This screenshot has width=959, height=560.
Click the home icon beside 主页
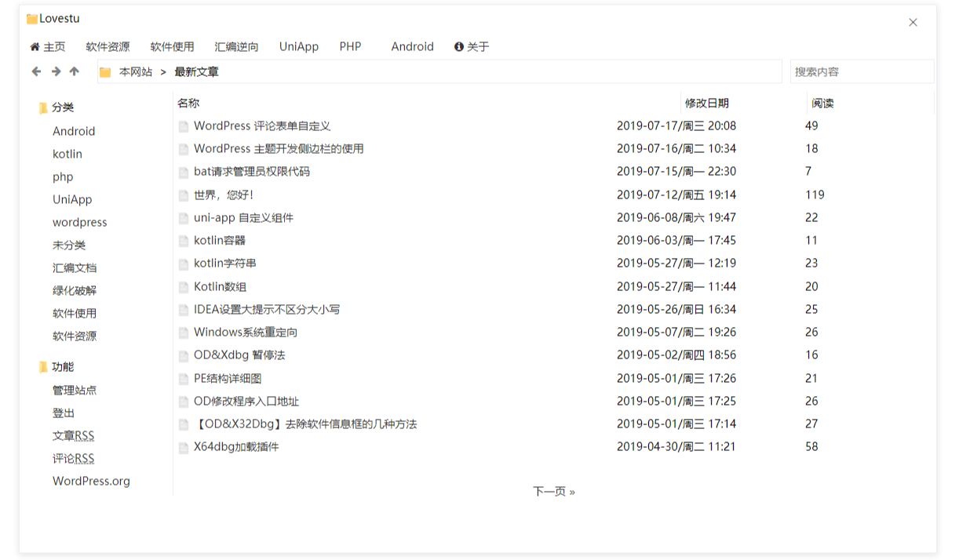(x=35, y=47)
